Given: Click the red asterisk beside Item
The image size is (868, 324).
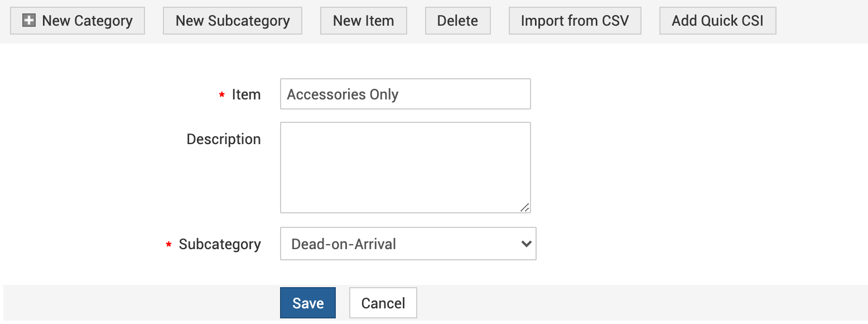Looking at the screenshot, I should tap(222, 96).
